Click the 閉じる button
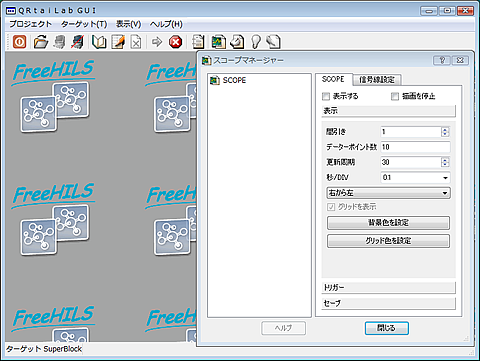The image size is (480, 361). (x=387, y=328)
